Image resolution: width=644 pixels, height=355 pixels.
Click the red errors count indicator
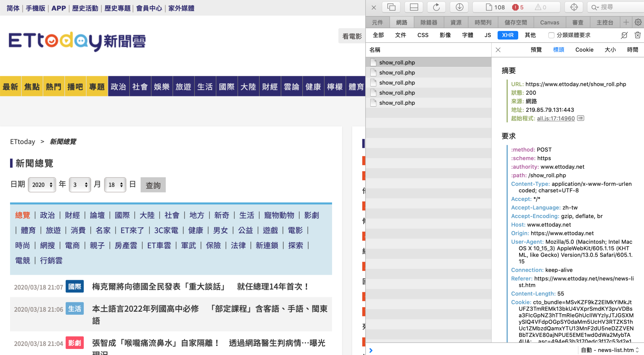518,7
